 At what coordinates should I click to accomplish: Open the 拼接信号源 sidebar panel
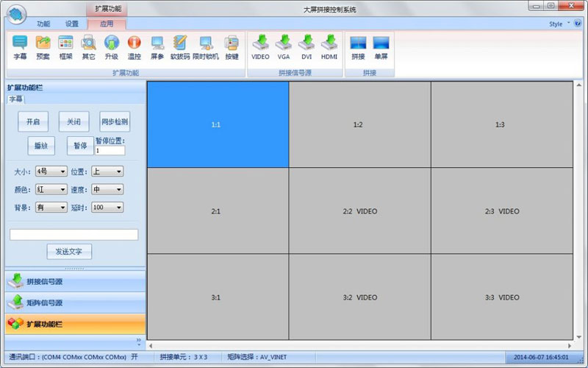coord(75,281)
